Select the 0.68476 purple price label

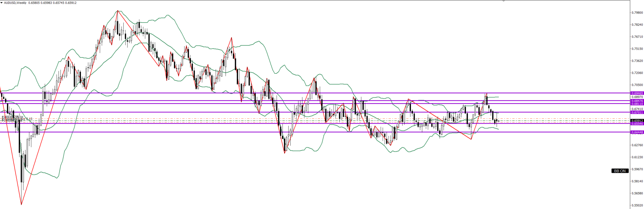coord(637,101)
